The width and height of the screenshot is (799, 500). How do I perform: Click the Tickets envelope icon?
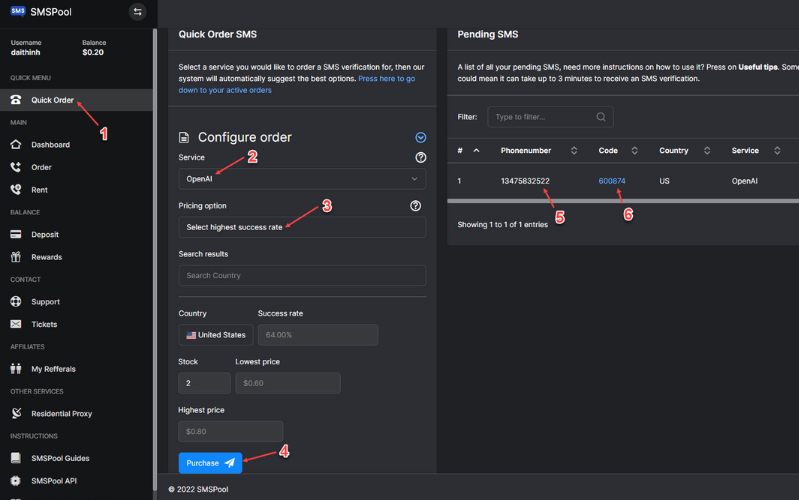[x=16, y=324]
